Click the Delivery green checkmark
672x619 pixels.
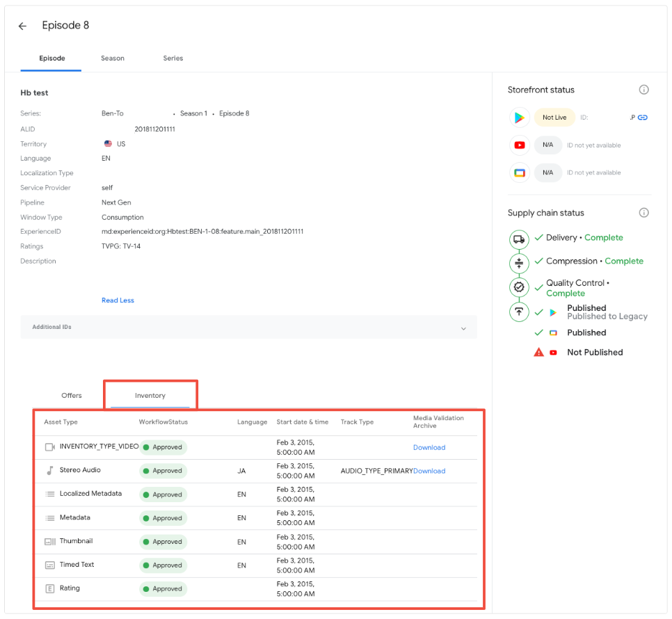[538, 237]
